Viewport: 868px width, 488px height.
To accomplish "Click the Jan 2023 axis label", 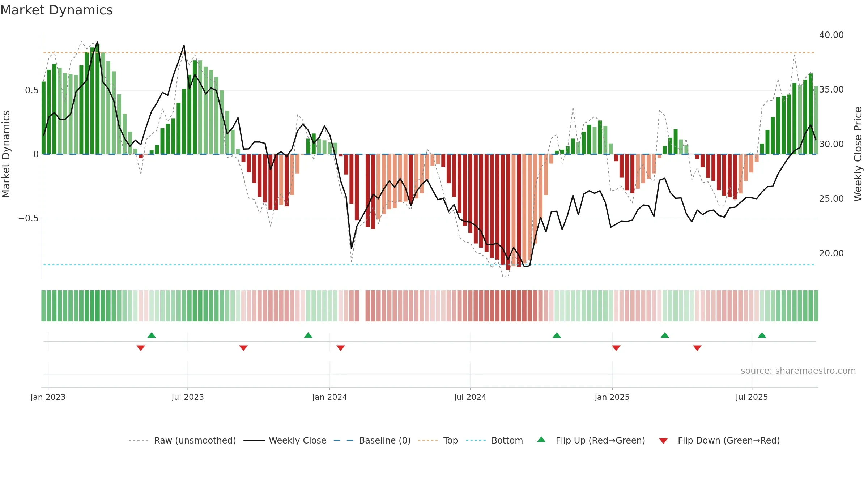I will click(48, 397).
